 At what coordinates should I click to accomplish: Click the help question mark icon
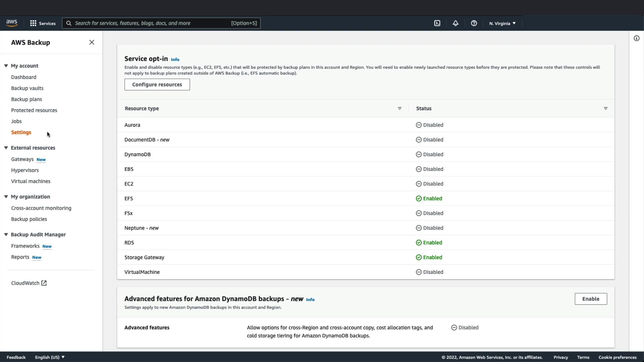click(474, 23)
